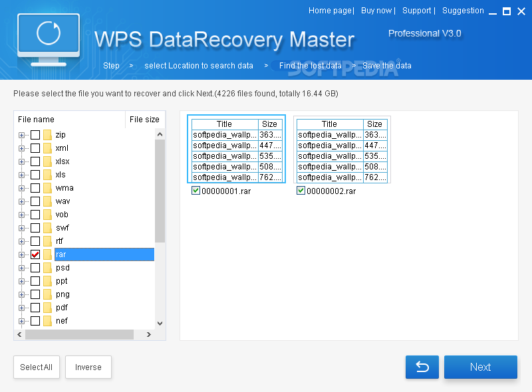Viewport: 532px width, 392px height.
Task: Click the pdf folder icon
Action: [x=47, y=308]
